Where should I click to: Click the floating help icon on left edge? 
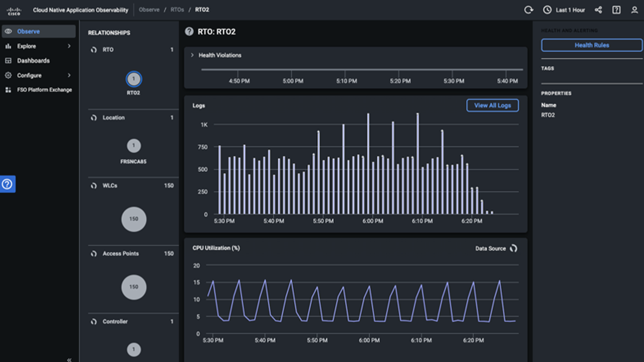point(7,184)
